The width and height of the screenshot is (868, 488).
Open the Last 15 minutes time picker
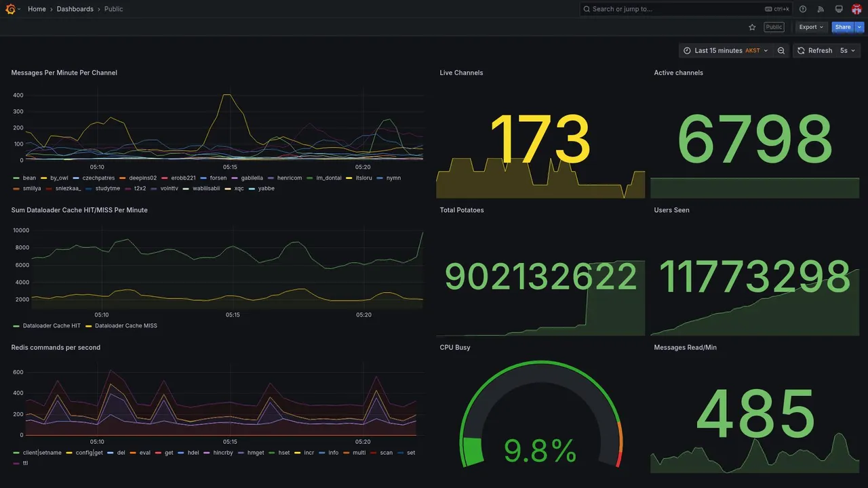tap(726, 51)
